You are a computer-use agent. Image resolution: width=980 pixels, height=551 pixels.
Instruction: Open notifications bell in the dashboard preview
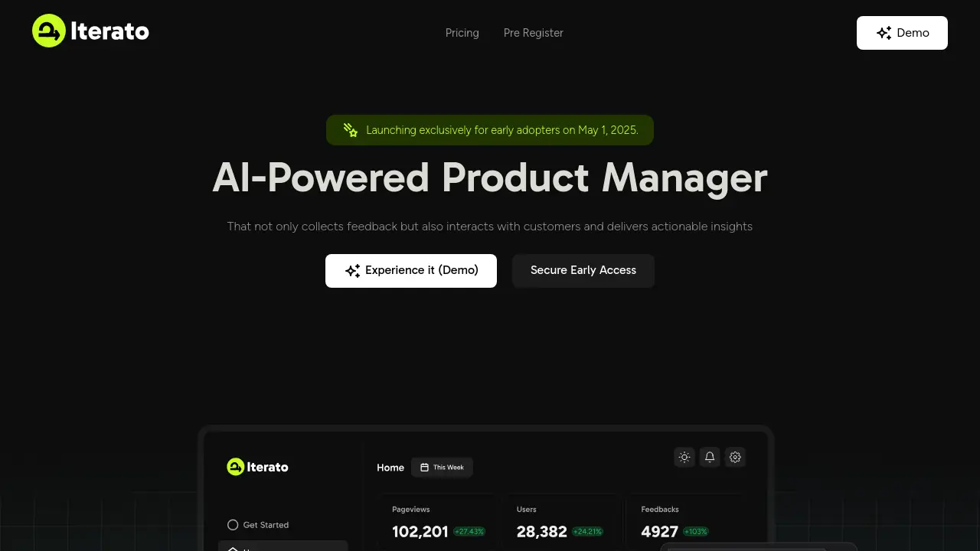[710, 457]
